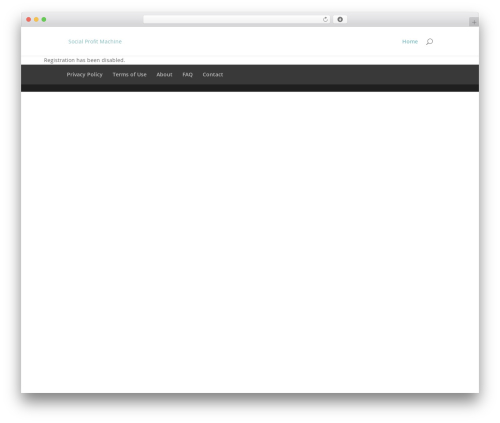Open the Social Profit Machine site title
Image resolution: width=500 pixels, height=423 pixels.
click(95, 41)
